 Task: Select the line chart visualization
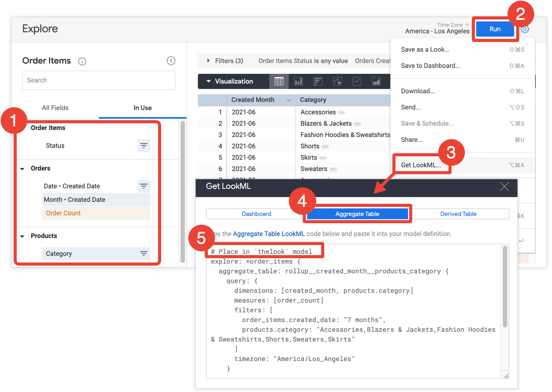coord(357,81)
